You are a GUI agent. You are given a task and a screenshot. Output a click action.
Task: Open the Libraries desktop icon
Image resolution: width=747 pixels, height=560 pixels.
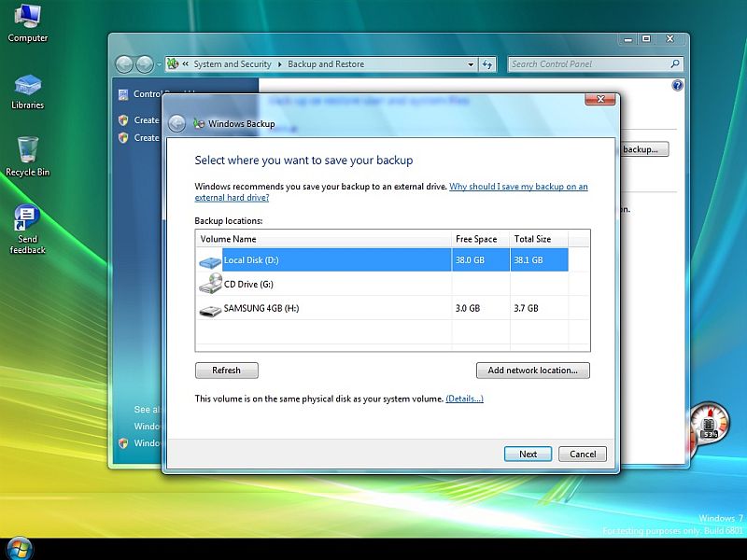click(x=27, y=91)
